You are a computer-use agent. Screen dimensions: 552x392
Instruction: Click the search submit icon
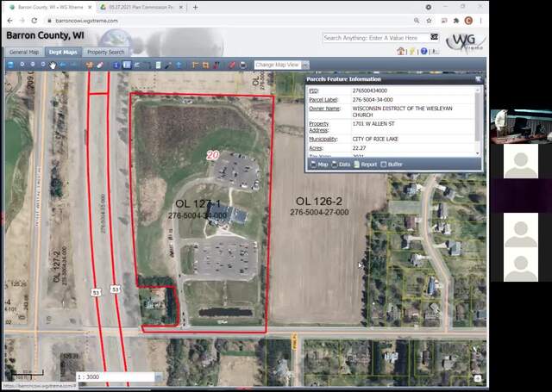click(x=435, y=37)
